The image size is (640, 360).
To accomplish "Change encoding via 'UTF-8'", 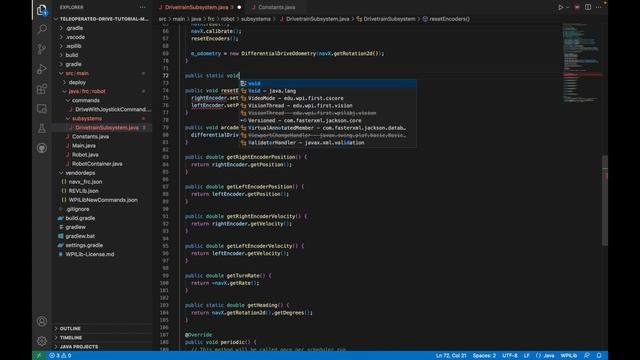I will [x=510, y=356].
